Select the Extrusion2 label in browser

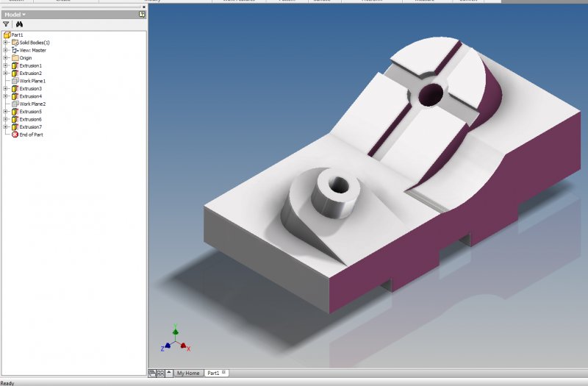pos(31,73)
